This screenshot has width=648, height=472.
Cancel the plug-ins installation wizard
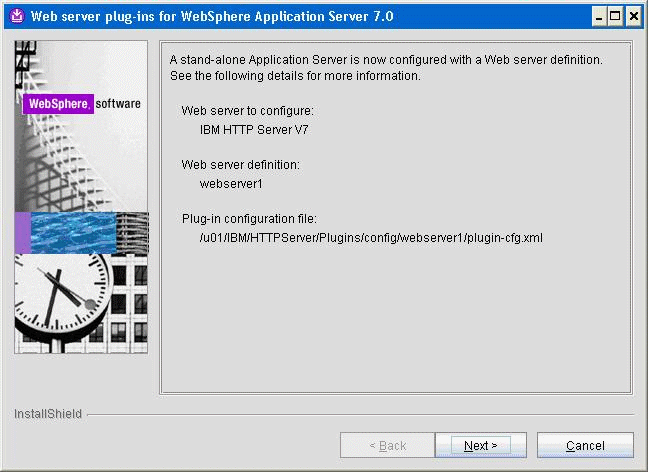pyautogui.click(x=585, y=445)
